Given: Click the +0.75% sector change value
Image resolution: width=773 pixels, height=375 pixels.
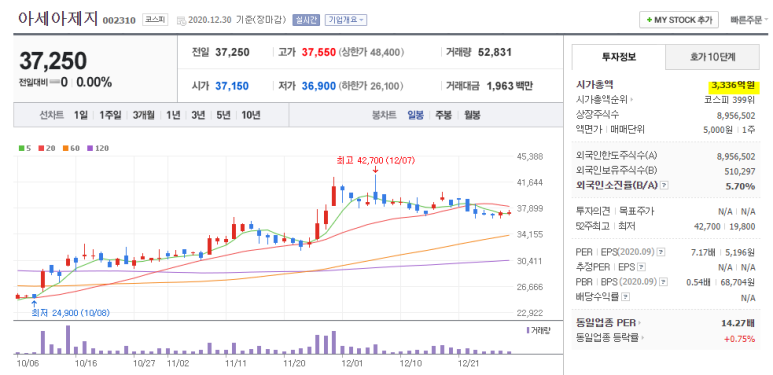Looking at the screenshot, I should coord(740,339).
